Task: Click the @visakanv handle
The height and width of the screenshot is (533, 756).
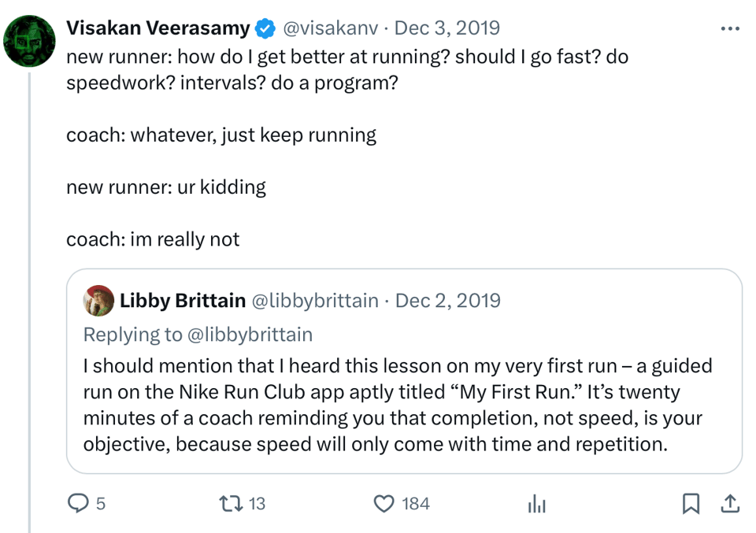Action: 331,28
